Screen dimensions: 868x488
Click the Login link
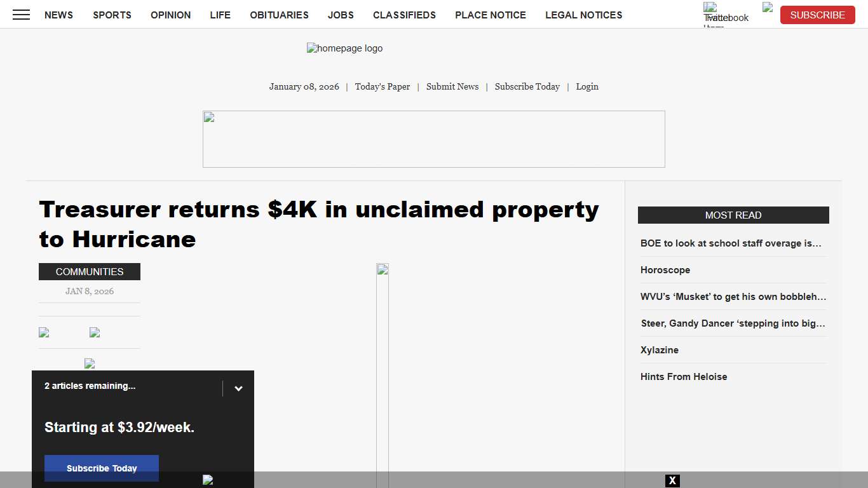[x=587, y=86]
